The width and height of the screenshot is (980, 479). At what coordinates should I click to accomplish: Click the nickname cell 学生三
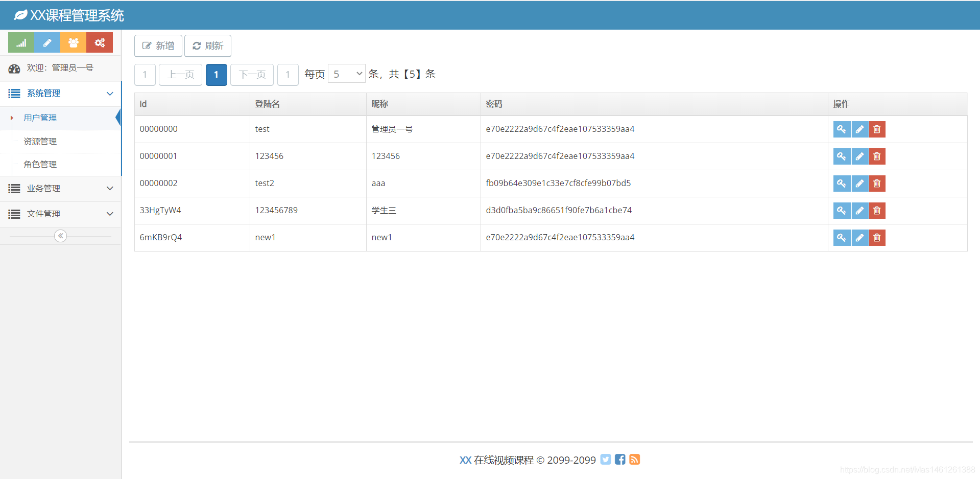[x=384, y=211]
